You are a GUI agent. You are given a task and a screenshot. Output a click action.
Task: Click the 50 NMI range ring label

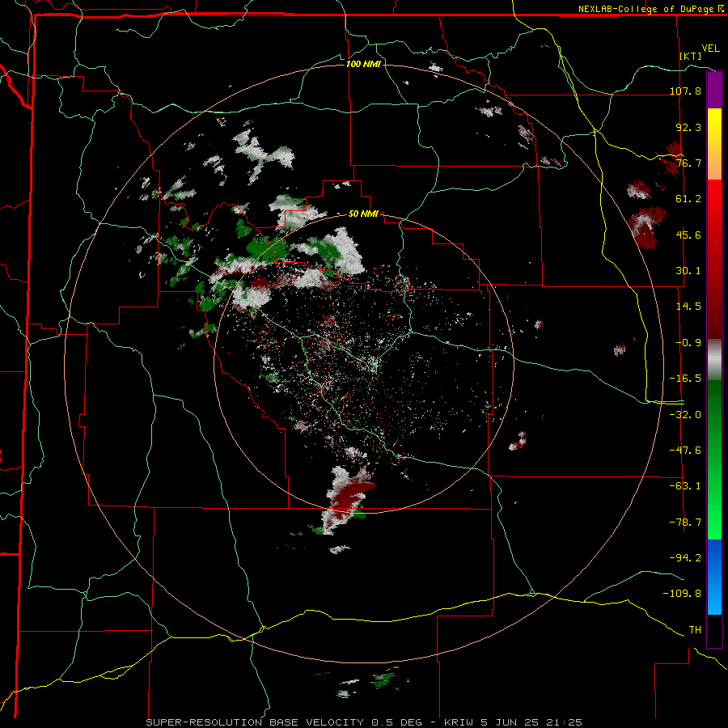[x=363, y=214]
